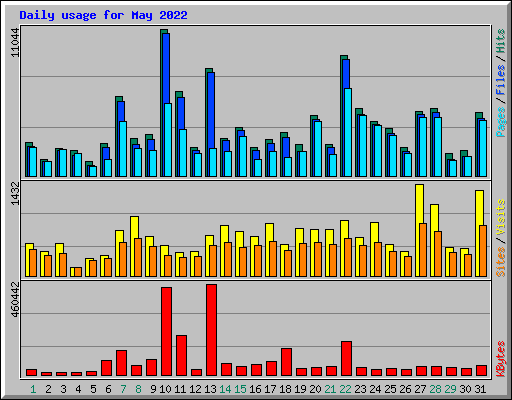Select the day label 23
Image resolution: width=512 pixels, height=400 pixels.
[360, 389]
